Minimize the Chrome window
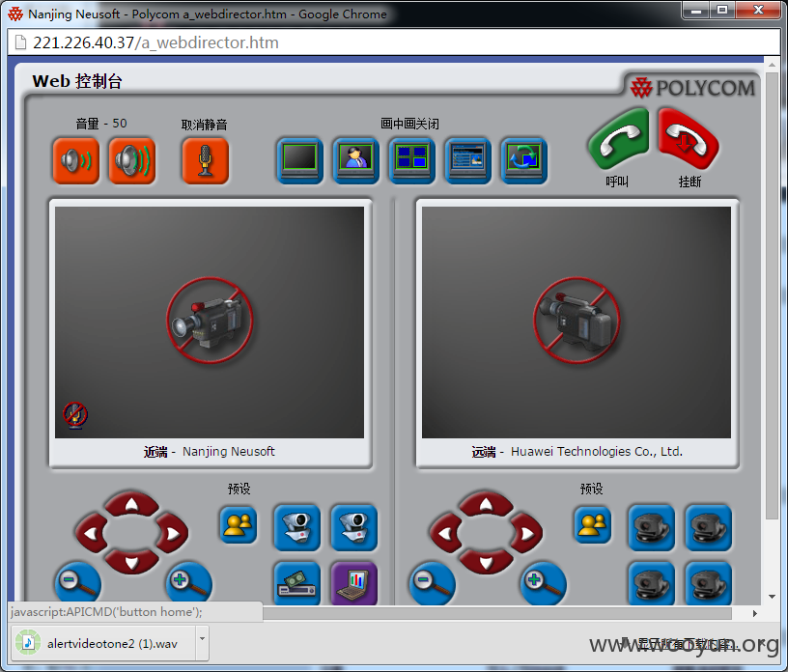Viewport: 788px width, 672px height. pos(696,10)
